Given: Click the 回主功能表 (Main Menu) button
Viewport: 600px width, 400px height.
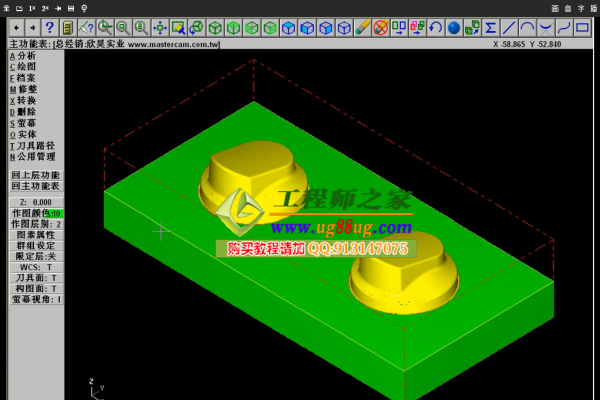Looking at the screenshot, I should point(36,186).
